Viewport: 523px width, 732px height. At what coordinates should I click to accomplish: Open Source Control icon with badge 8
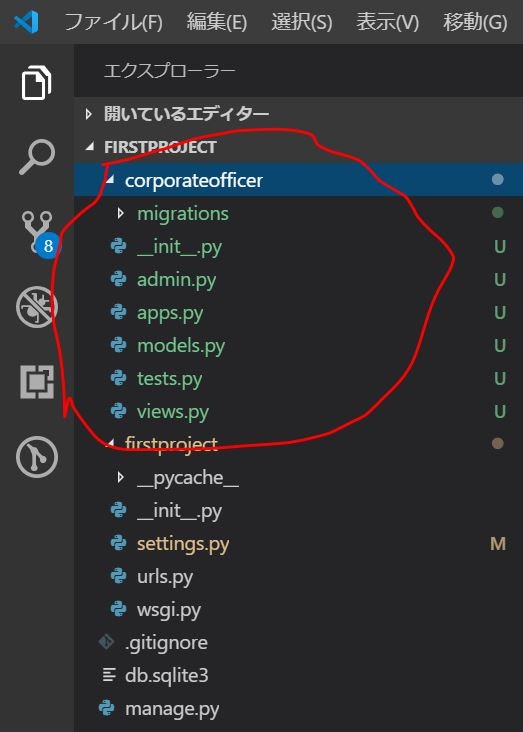[x=38, y=232]
